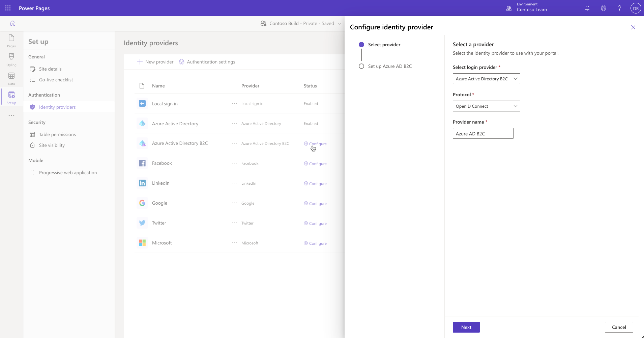This screenshot has width=644, height=338.
Task: Open more options for Twitter row
Action: coord(234,223)
